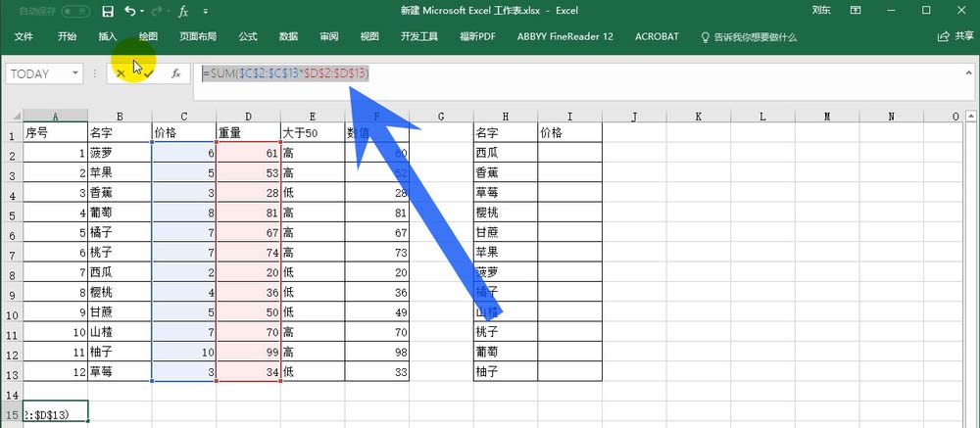Click the Redo arrow icon
Image resolution: width=980 pixels, height=428 pixels.
pos(156,11)
